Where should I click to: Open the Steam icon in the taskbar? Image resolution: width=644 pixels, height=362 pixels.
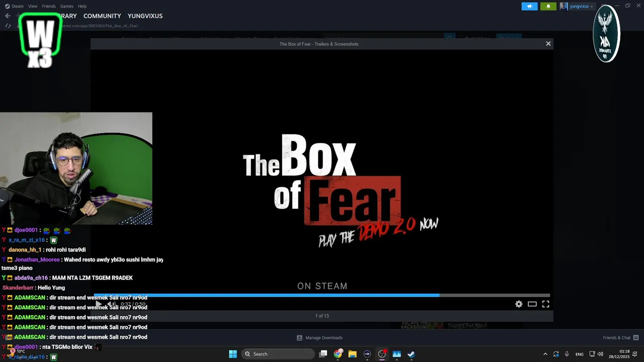(411, 354)
